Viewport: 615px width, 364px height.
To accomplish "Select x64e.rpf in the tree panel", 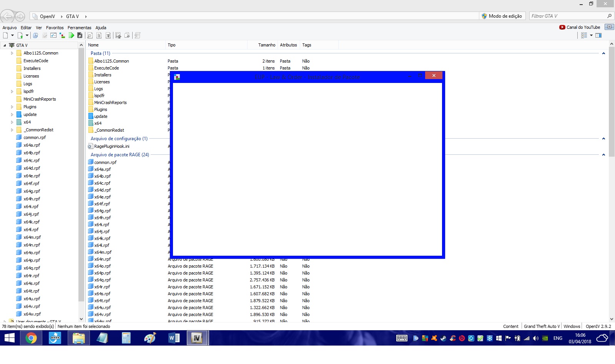I will pyautogui.click(x=32, y=176).
